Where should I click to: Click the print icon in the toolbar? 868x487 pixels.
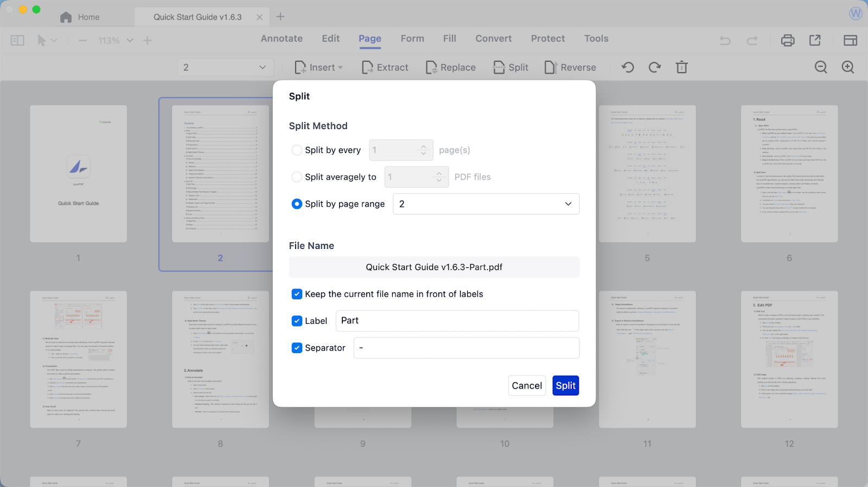tap(788, 41)
